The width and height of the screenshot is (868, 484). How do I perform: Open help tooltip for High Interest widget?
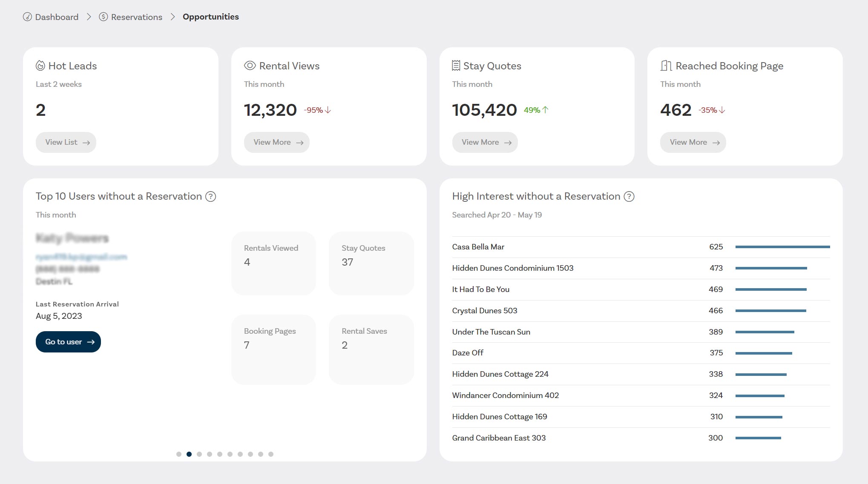[629, 196]
